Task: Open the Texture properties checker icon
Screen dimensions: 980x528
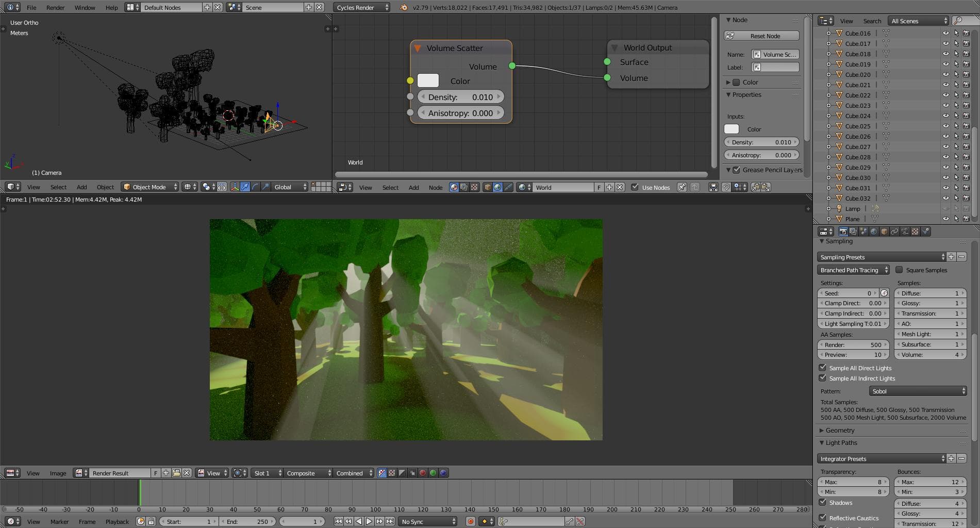Action: click(915, 232)
